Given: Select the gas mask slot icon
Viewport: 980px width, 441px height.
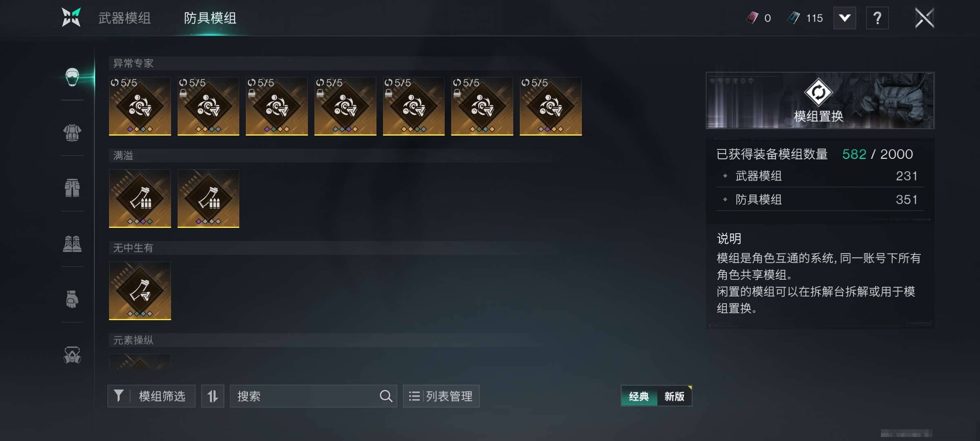Looking at the screenshot, I should point(72,355).
